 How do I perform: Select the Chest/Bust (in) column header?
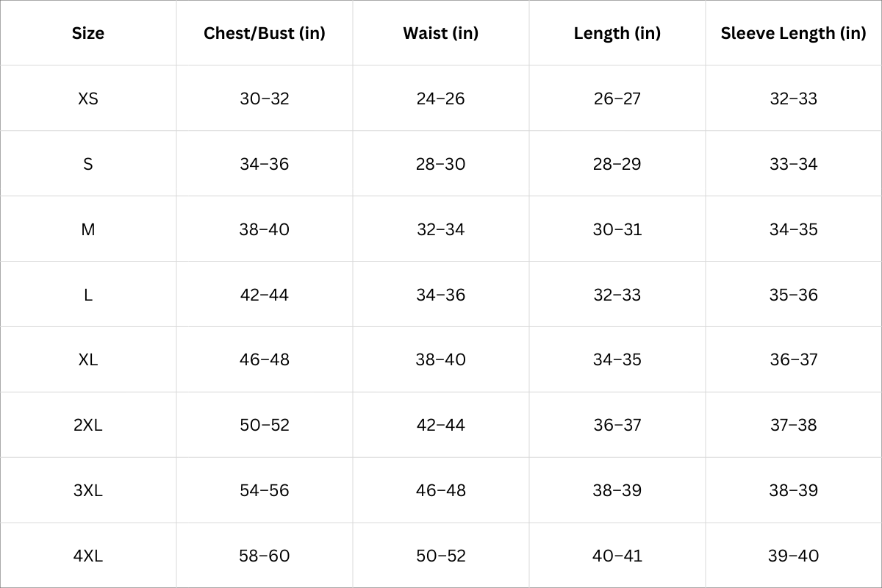(x=265, y=33)
